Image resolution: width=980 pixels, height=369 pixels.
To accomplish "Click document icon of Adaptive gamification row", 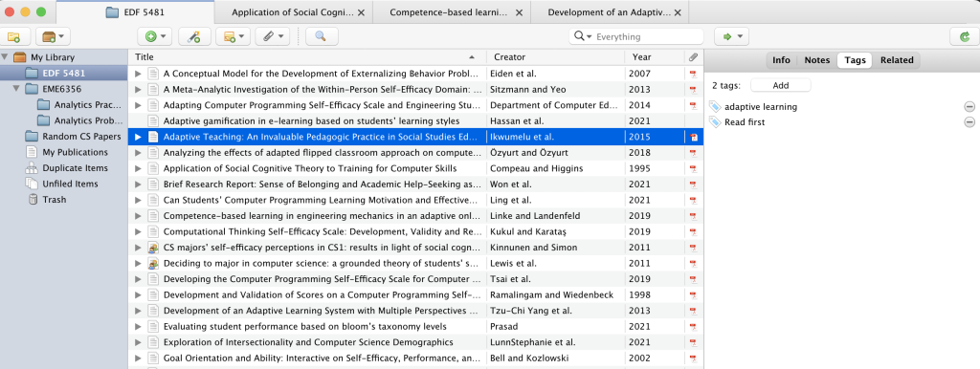I will pyautogui.click(x=153, y=121).
